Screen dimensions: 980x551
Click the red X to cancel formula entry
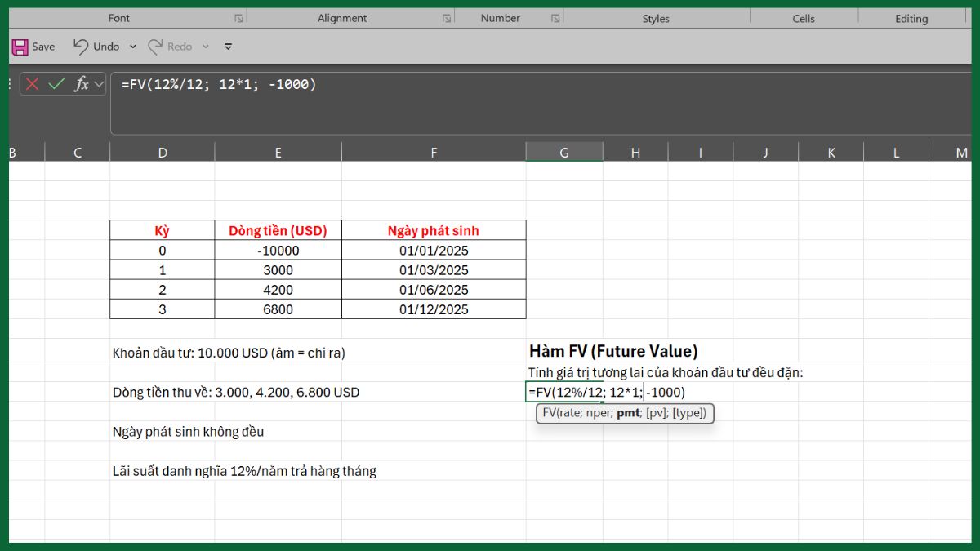[x=33, y=84]
